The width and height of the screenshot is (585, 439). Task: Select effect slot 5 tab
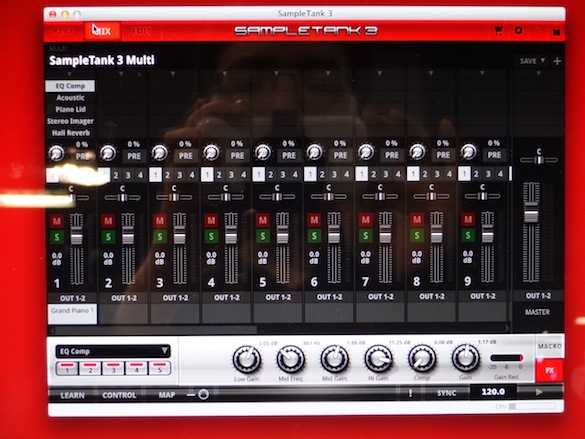160,368
